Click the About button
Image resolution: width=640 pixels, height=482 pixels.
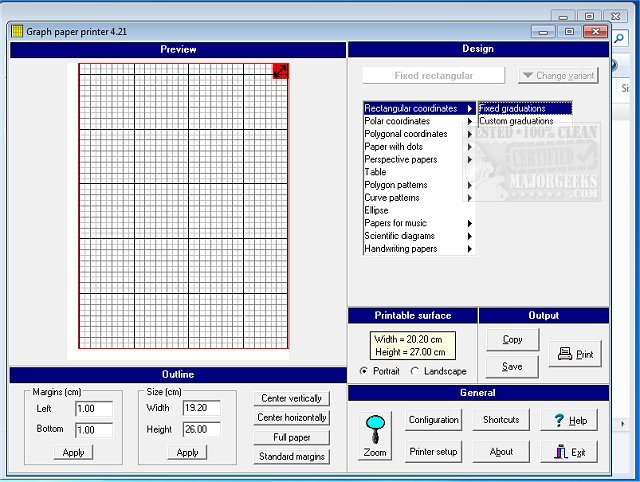pos(501,451)
